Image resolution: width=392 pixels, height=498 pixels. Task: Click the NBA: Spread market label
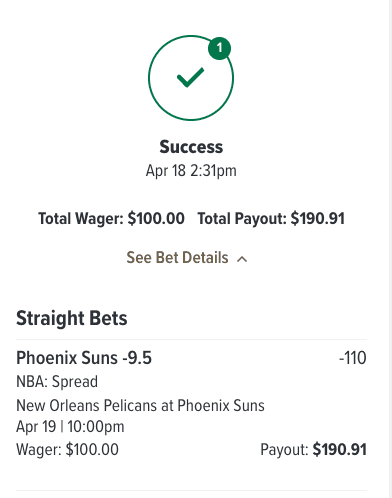pos(57,382)
